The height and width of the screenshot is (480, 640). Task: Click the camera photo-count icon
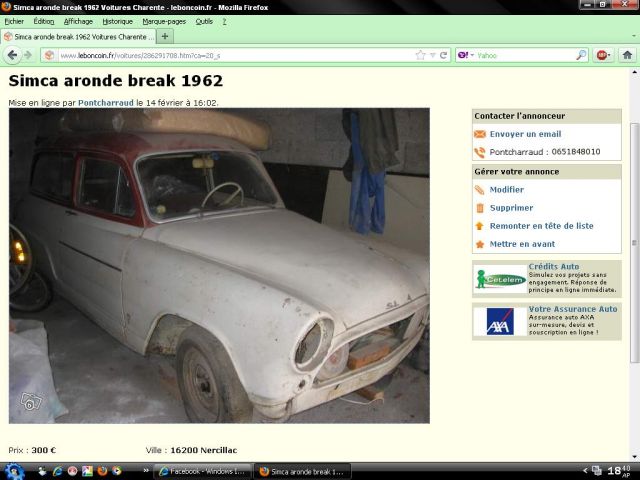31,402
